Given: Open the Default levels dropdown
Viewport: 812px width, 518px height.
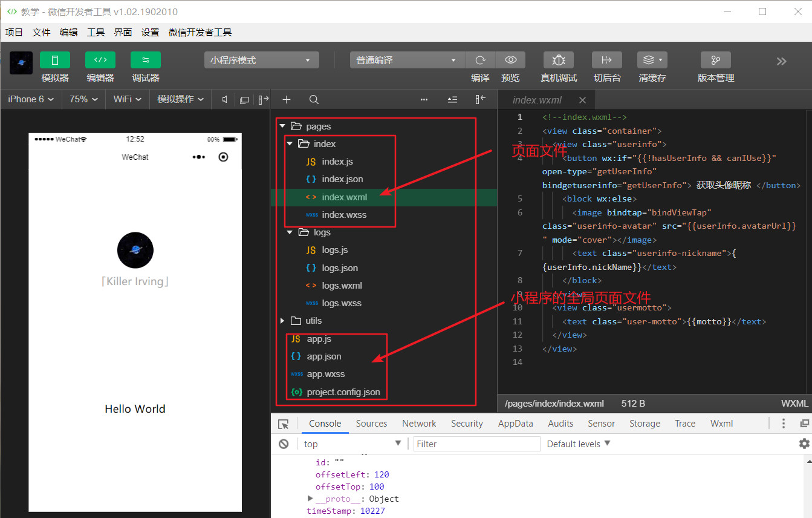Looking at the screenshot, I should coord(579,444).
